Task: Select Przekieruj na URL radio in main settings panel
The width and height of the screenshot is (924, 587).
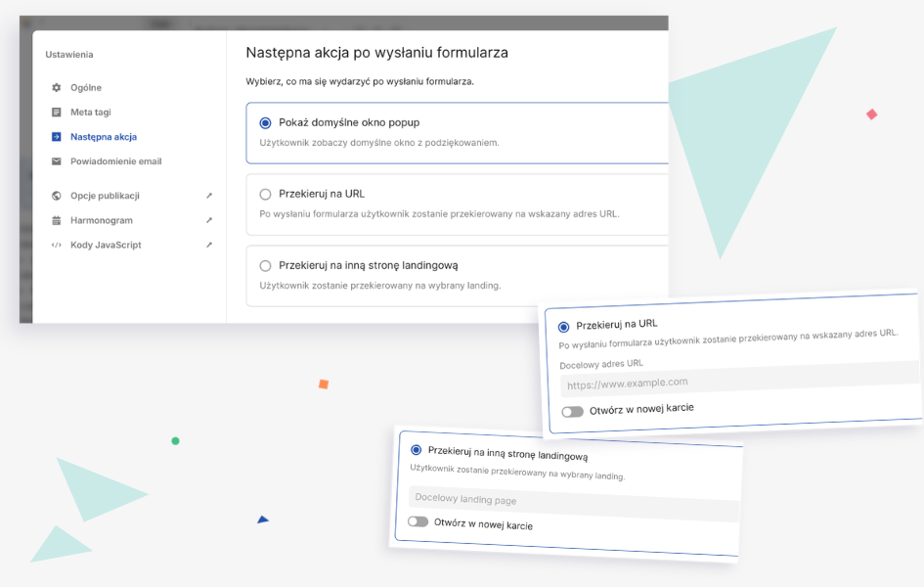Action: point(266,195)
